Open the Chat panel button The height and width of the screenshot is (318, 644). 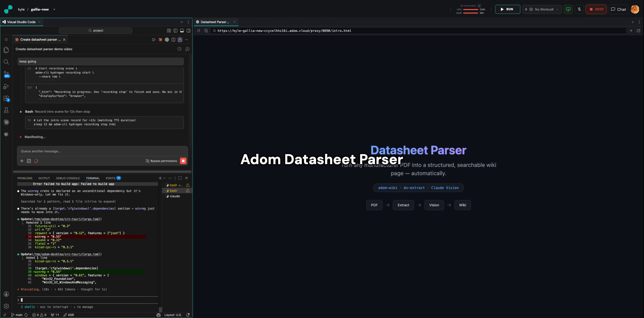point(618,9)
